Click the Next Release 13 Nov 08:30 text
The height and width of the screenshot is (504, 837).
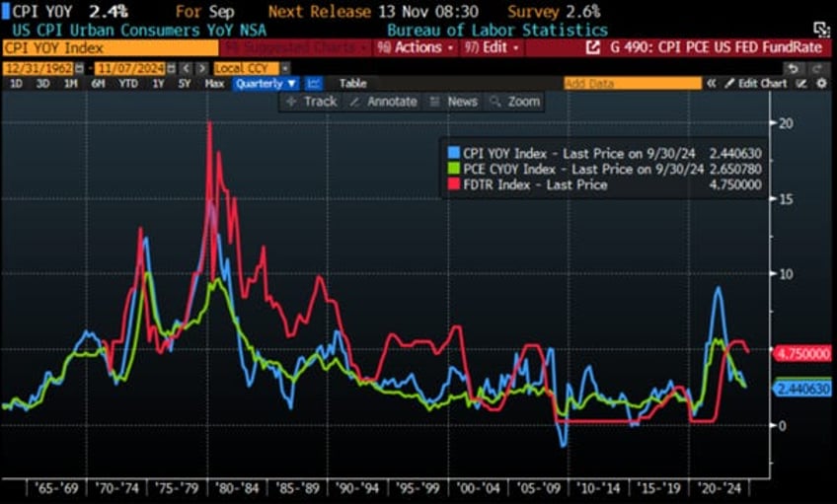pos(373,11)
